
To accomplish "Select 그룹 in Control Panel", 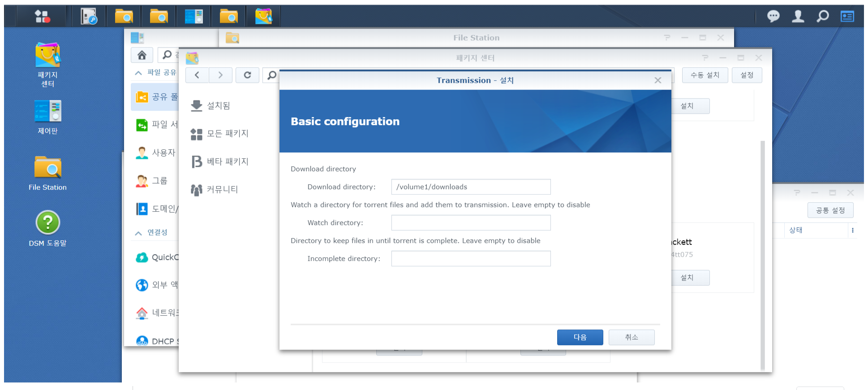I will (156, 181).
